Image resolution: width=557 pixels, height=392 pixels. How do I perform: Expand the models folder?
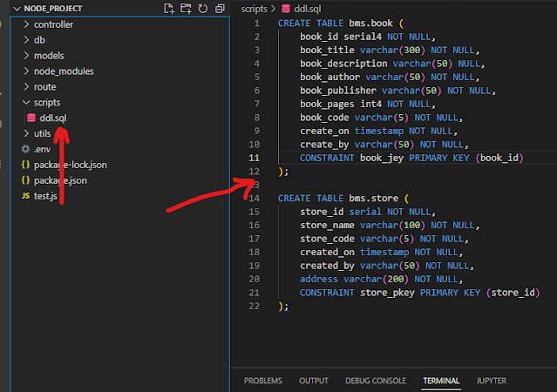[x=26, y=56]
